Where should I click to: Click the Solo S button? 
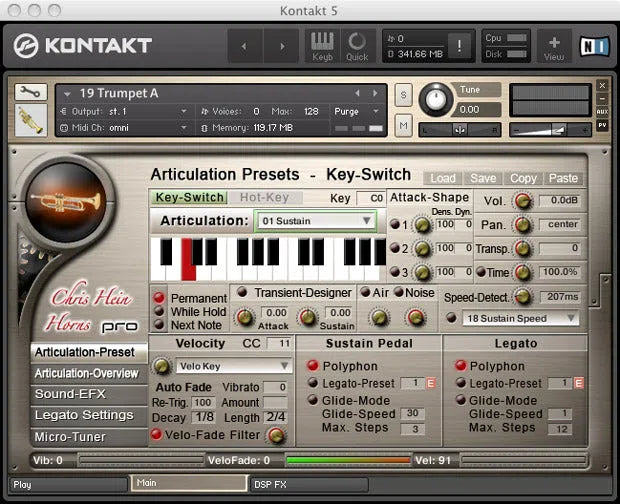tap(404, 94)
